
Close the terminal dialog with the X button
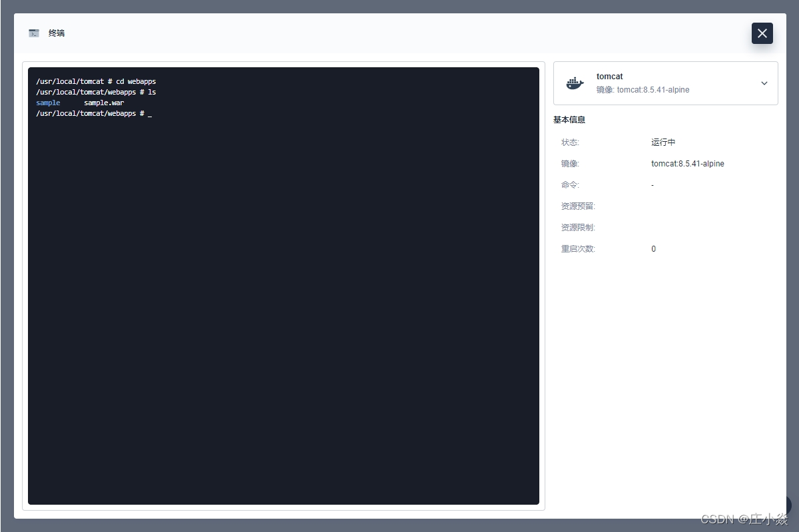tap(762, 33)
